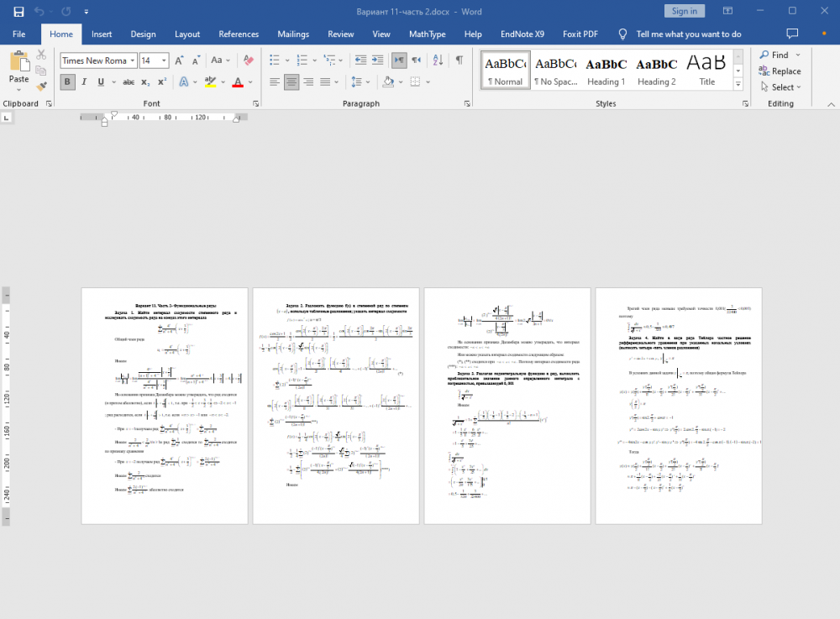Viewport: 840px width, 619px height.
Task: Toggle center alignment
Action: pos(291,82)
